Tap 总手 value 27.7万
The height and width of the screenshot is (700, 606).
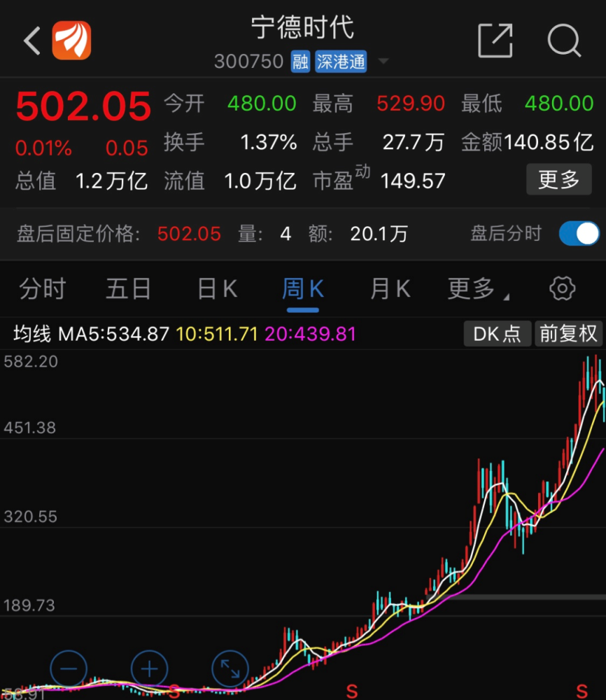pos(414,143)
